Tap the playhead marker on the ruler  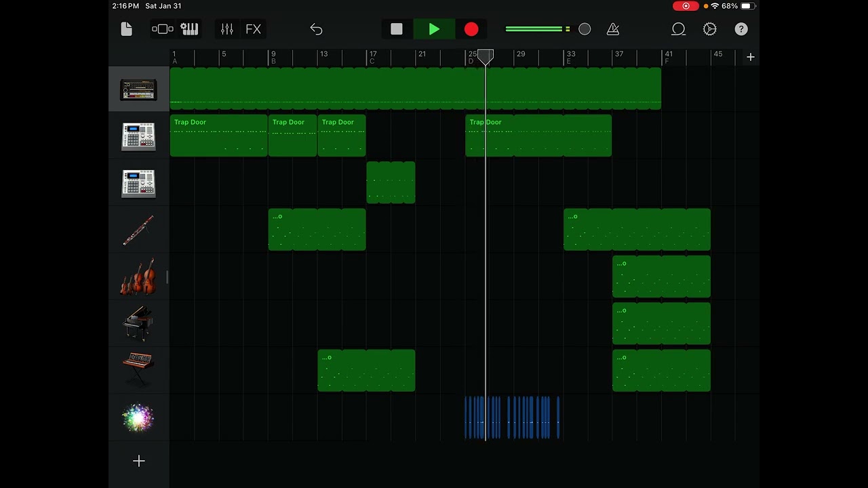click(x=486, y=57)
